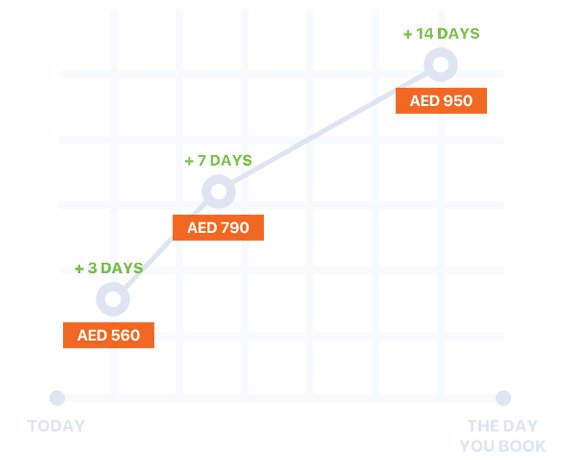
Task: Click line segment between 7 and 14 days points
Action: [329, 128]
